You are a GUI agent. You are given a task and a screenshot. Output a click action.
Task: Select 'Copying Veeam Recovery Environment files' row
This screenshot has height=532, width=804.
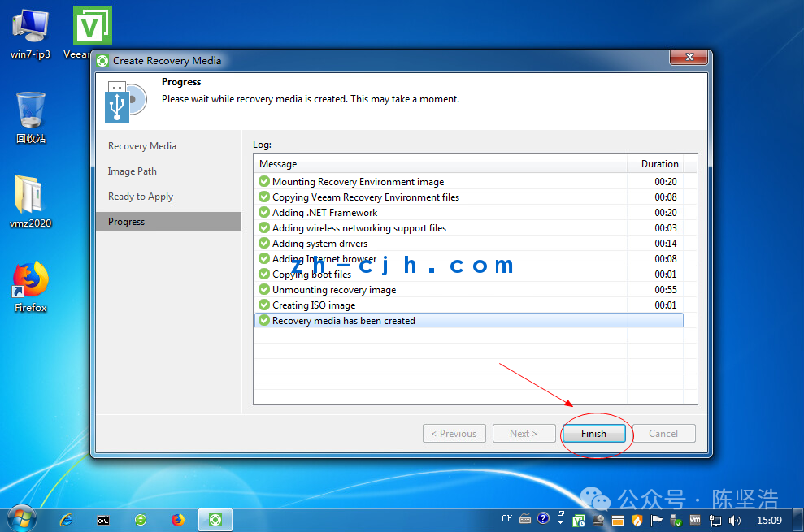tap(468, 197)
